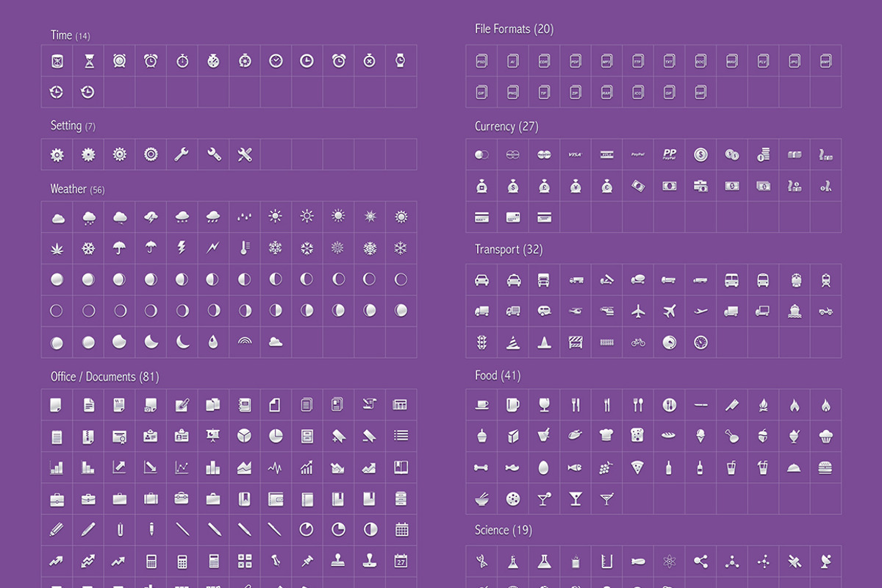Click the 'Currency (27)' section heading

tap(506, 126)
